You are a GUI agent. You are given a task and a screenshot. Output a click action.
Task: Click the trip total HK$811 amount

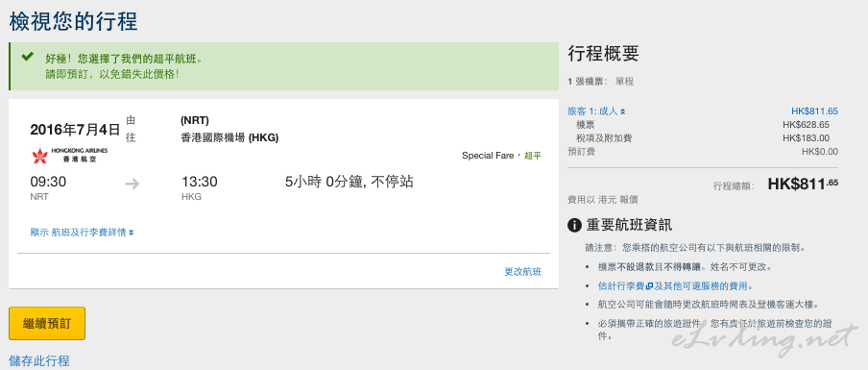pyautogui.click(x=803, y=185)
